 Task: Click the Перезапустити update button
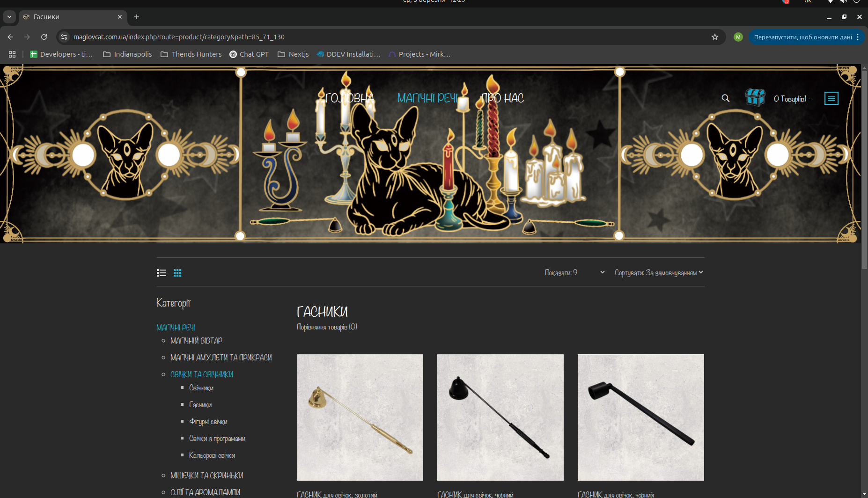click(802, 37)
